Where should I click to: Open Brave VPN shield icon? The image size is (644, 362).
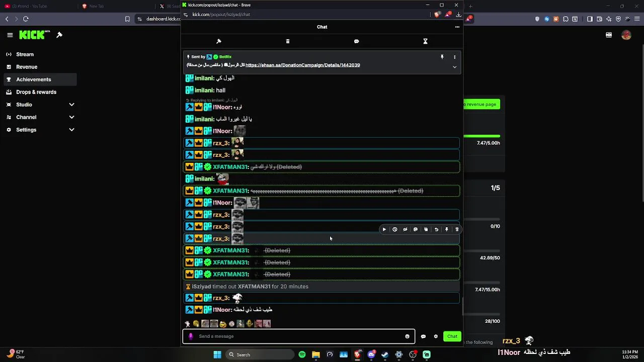click(618, 19)
